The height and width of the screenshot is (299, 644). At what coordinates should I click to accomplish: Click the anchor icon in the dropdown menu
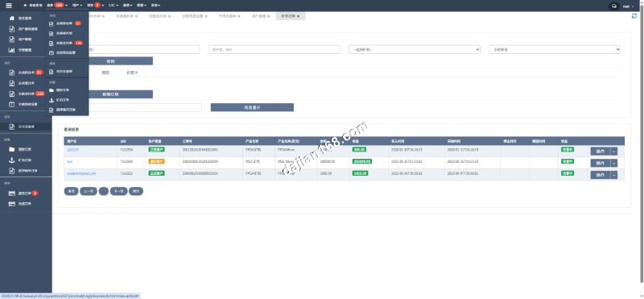[x=52, y=100]
